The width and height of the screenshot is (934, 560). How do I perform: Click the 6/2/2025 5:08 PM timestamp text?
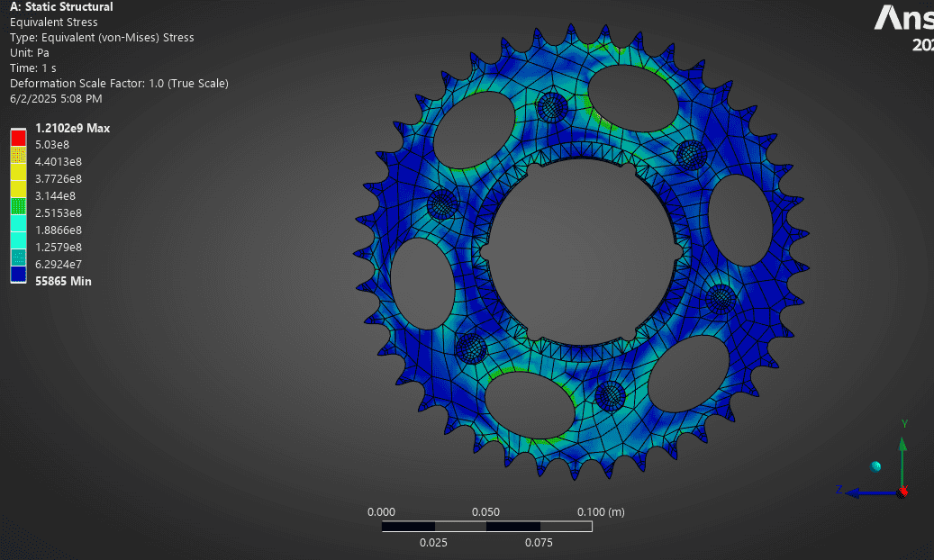click(x=55, y=98)
